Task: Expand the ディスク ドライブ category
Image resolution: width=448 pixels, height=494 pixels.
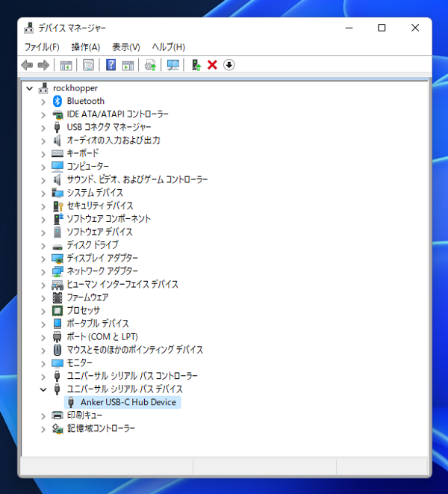Action: coord(43,246)
